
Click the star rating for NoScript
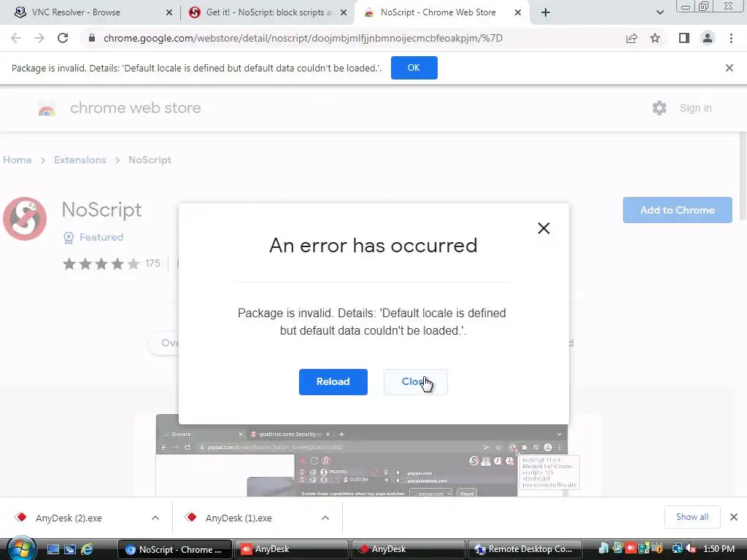click(x=101, y=263)
